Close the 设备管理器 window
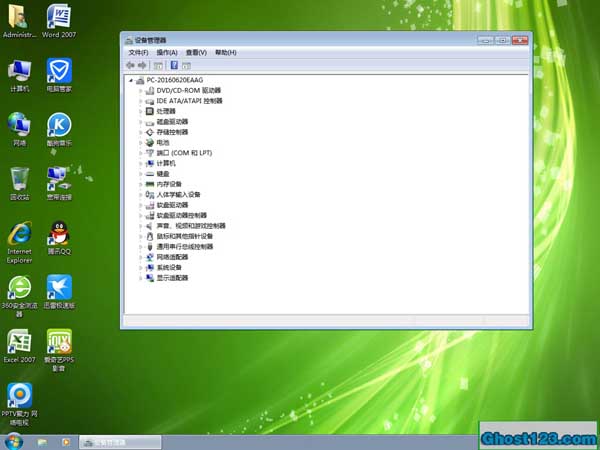This screenshot has width=600, height=450. coord(520,40)
